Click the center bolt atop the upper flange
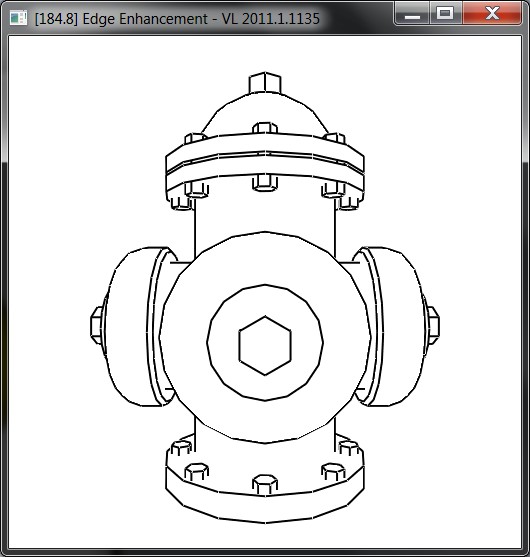The height and width of the screenshot is (557, 530). click(x=265, y=128)
